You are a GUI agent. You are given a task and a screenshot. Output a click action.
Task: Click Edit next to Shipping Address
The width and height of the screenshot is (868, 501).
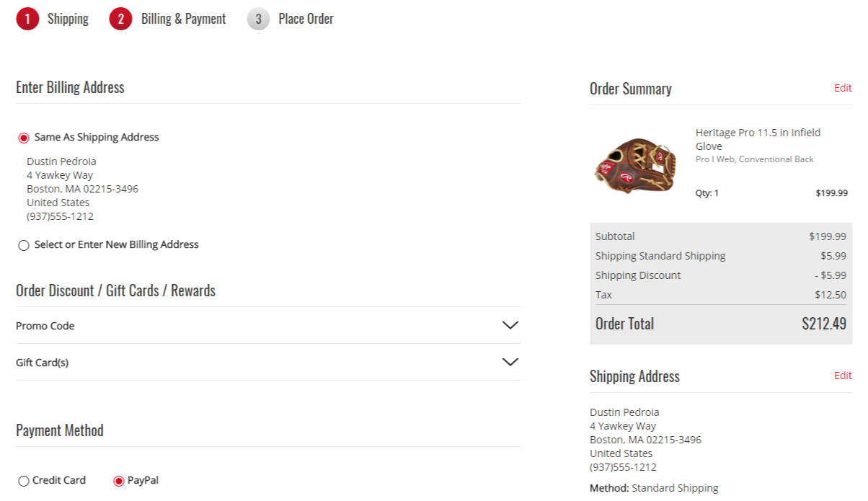coord(843,376)
